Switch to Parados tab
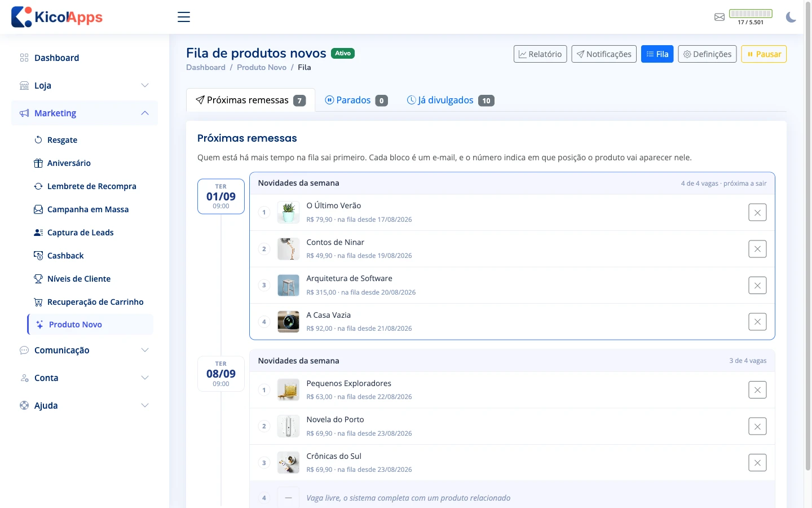812x508 pixels. [356, 100]
